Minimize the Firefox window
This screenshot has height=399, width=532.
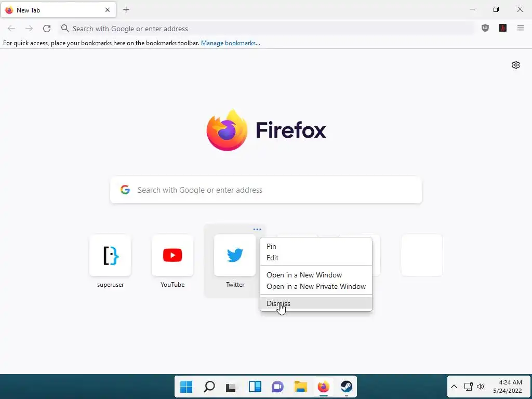[472, 9]
